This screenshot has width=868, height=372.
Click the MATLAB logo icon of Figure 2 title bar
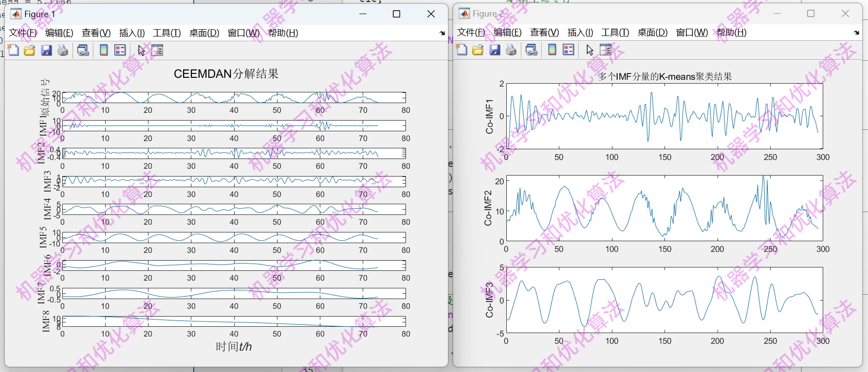(x=464, y=14)
